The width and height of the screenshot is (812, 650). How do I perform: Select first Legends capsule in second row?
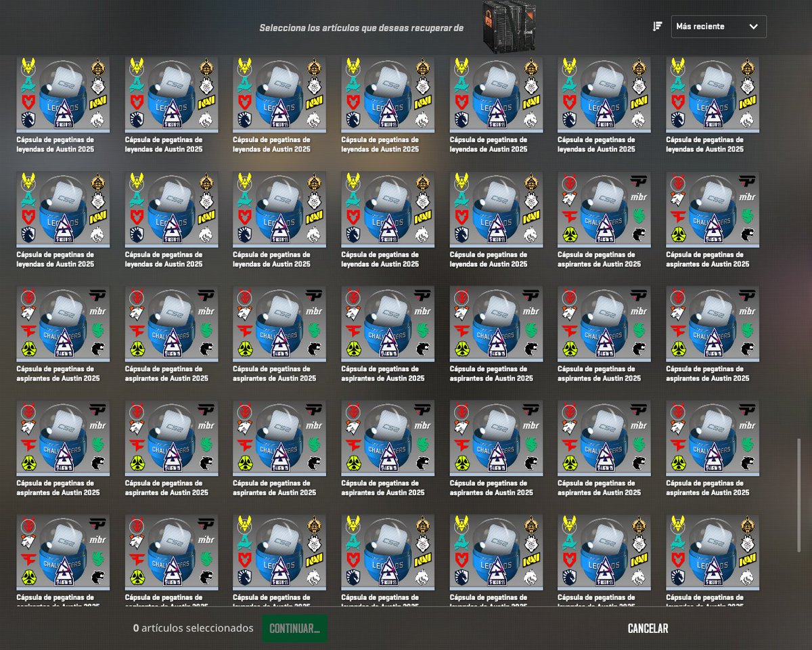tap(63, 209)
